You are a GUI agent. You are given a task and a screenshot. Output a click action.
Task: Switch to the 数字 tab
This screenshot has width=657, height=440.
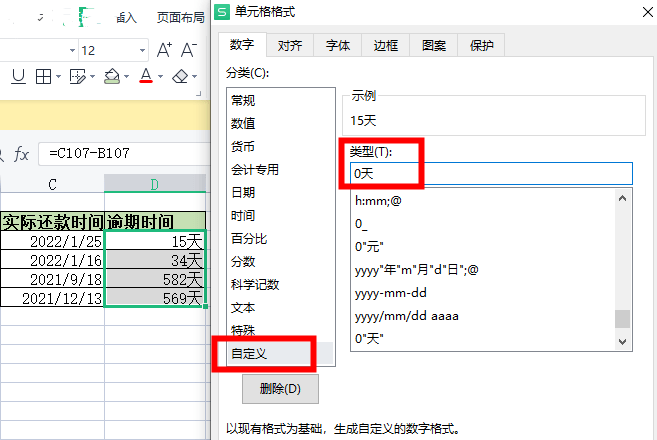point(242,44)
